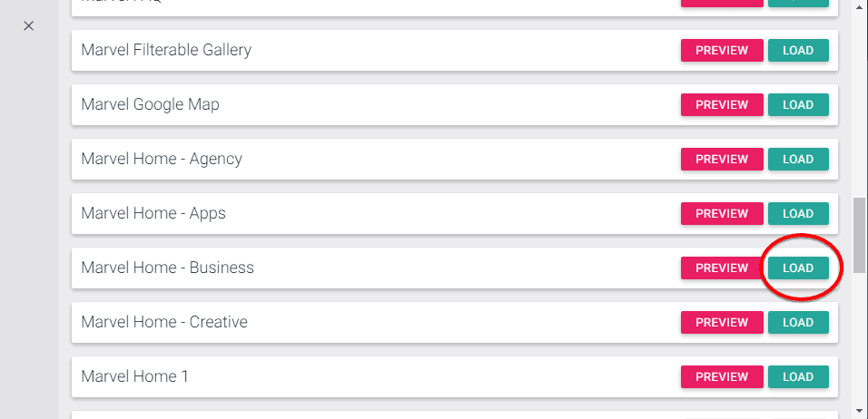The image size is (868, 419).
Task: Click the vertical scrollbar thumb
Action: (x=860, y=232)
